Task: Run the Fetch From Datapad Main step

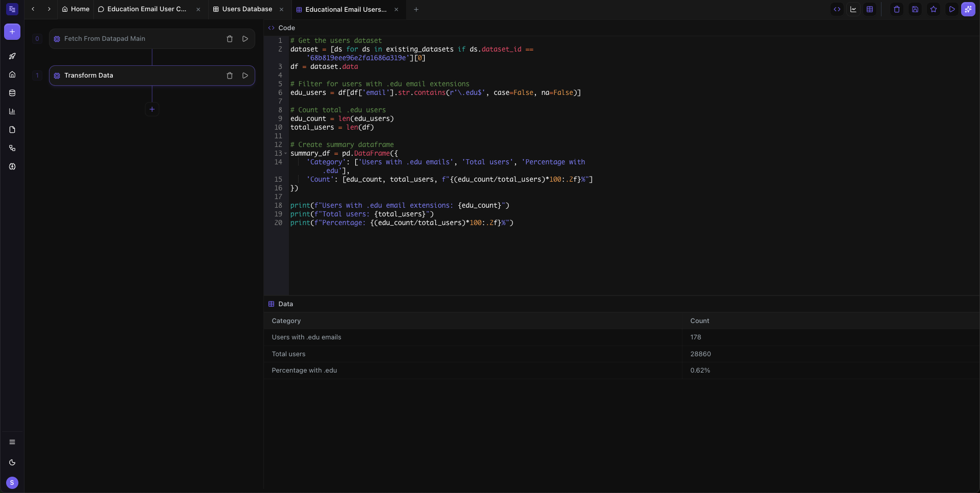Action: [246, 39]
